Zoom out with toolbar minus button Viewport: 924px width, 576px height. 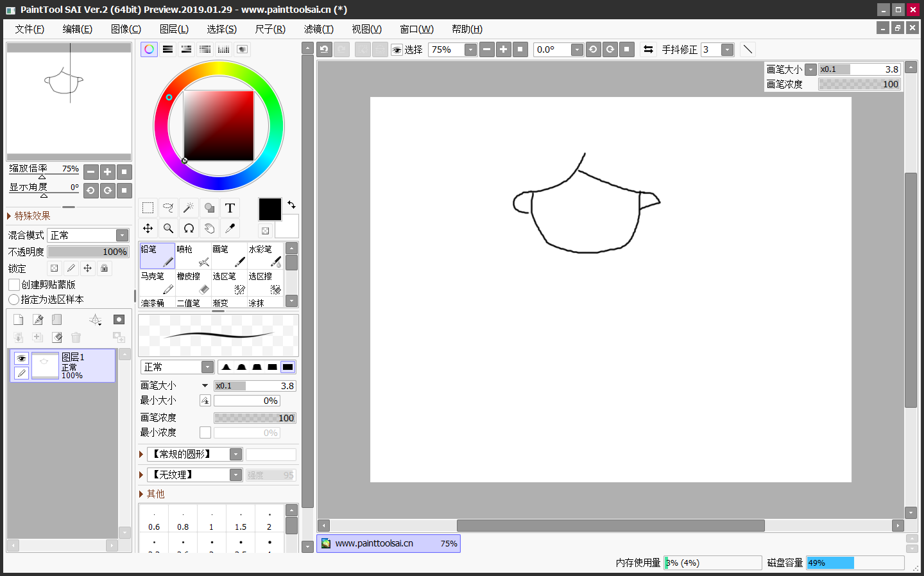(487, 49)
